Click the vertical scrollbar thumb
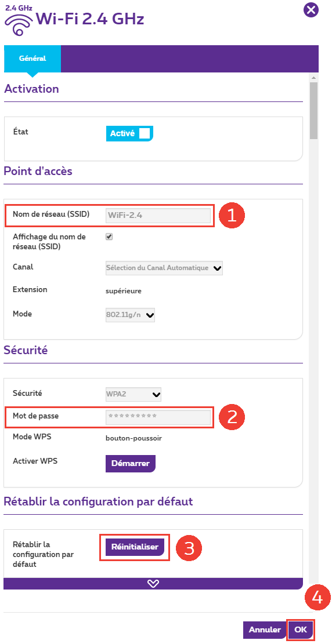Screen dimensions: 332x644 [314, 111]
